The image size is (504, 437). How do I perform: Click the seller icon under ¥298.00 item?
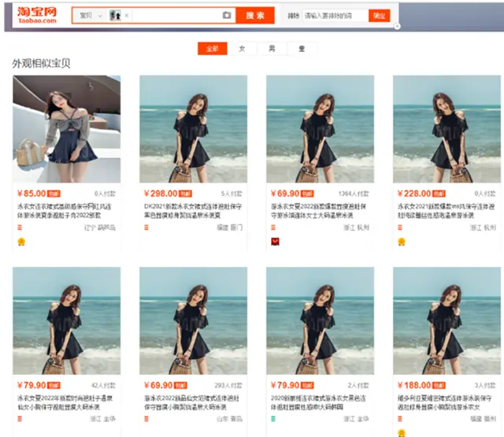(x=146, y=228)
